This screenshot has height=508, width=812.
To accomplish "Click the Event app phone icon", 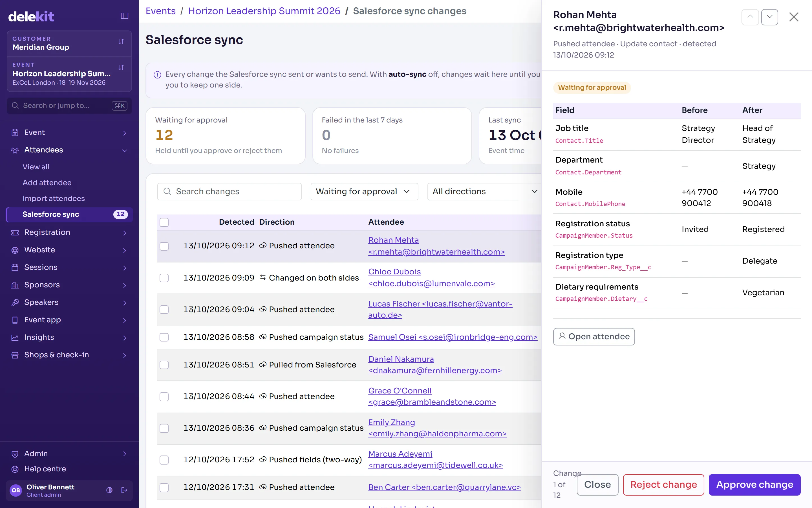I will (15, 320).
